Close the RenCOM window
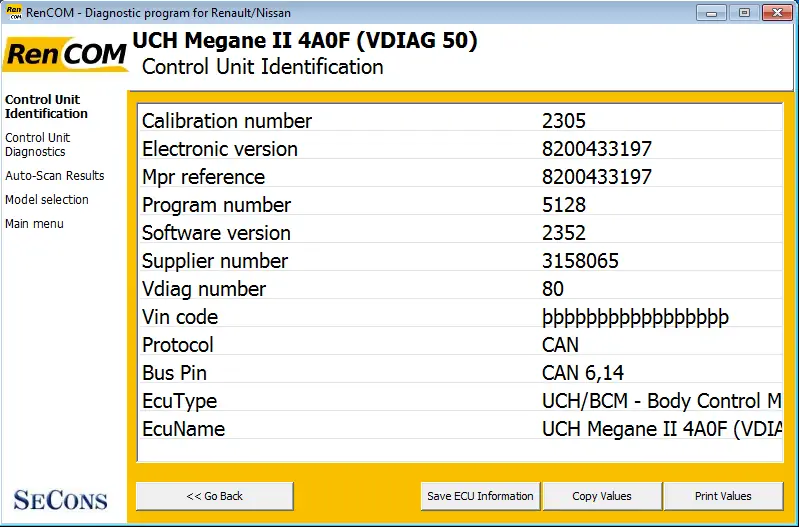 [x=777, y=13]
